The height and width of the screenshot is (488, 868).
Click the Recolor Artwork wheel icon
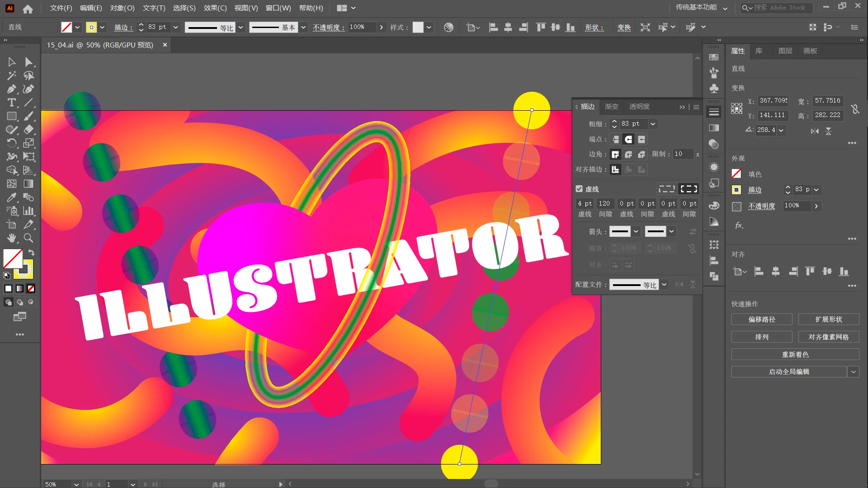pyautogui.click(x=448, y=28)
